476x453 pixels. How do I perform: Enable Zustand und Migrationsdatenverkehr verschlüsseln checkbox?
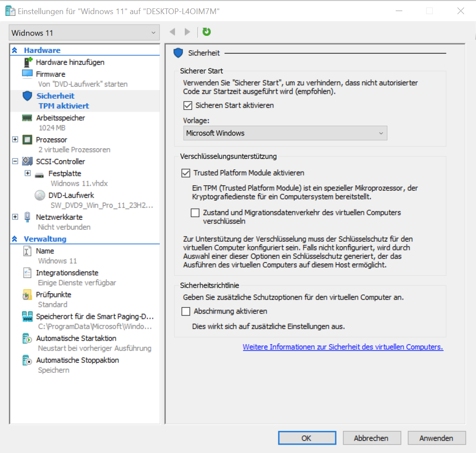195,213
